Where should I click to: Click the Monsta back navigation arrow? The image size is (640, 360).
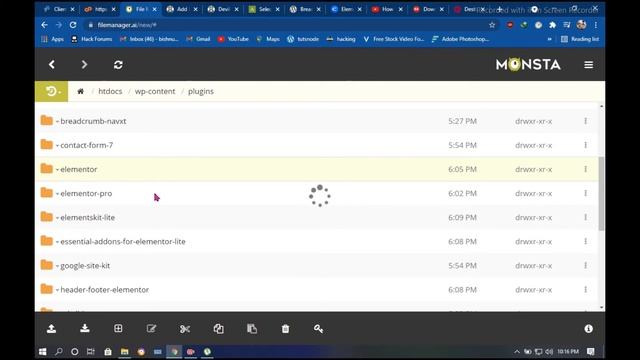coord(52,64)
